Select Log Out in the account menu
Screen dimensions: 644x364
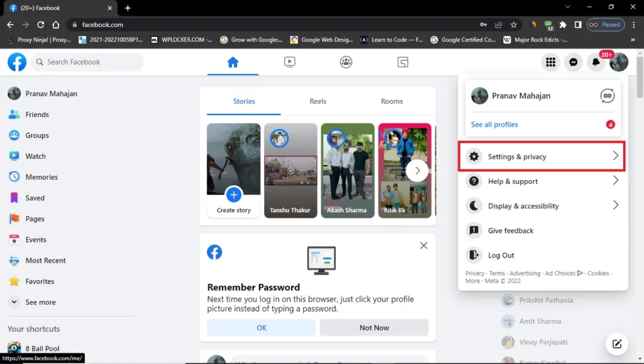[541, 255]
